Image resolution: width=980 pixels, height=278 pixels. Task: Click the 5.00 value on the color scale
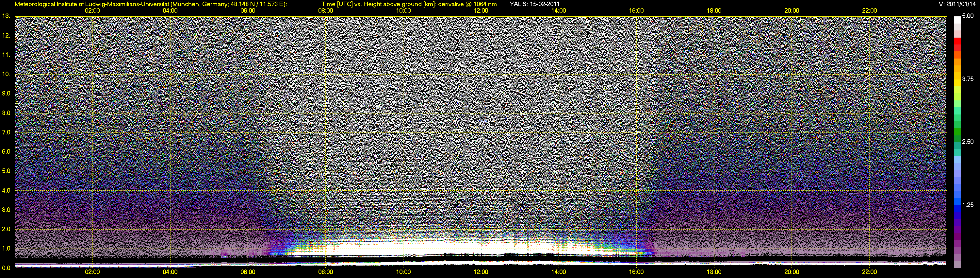coord(968,16)
